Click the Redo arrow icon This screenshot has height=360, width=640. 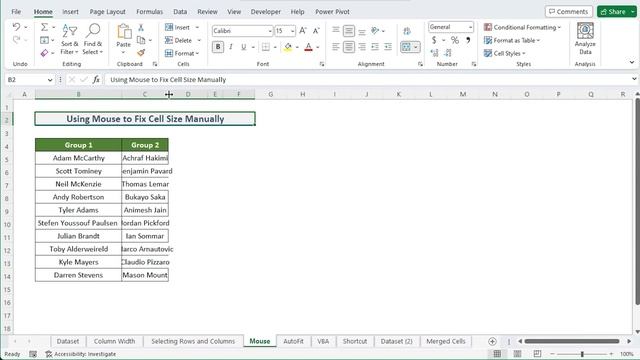point(16,40)
